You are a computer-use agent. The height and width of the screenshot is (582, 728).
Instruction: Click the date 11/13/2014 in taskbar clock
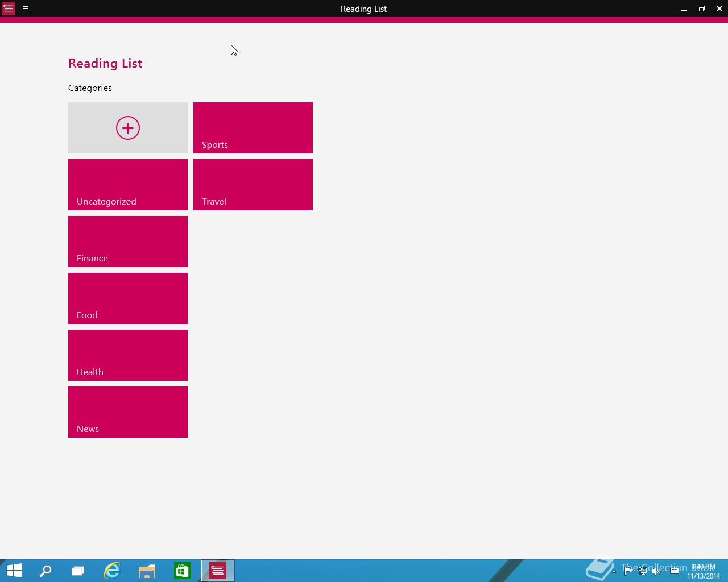point(704,576)
